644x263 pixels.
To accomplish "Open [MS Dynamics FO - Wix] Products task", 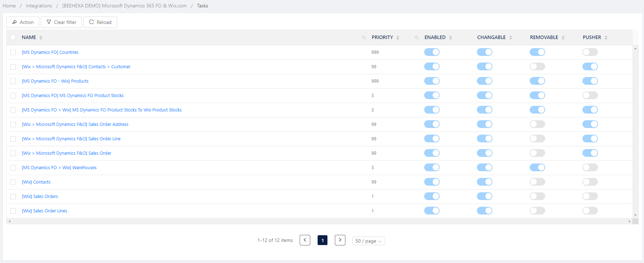I will (x=55, y=81).
